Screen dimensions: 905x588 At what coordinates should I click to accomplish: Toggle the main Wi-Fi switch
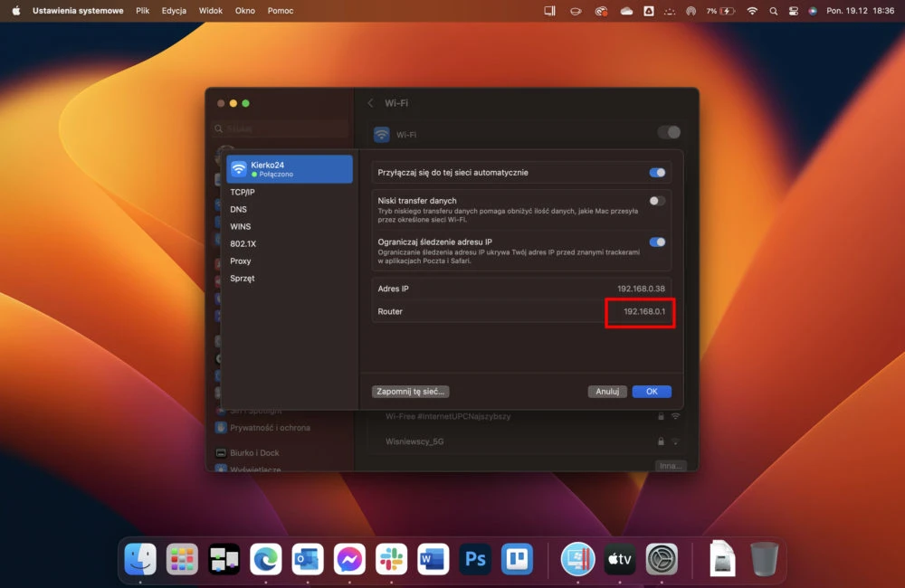click(669, 132)
